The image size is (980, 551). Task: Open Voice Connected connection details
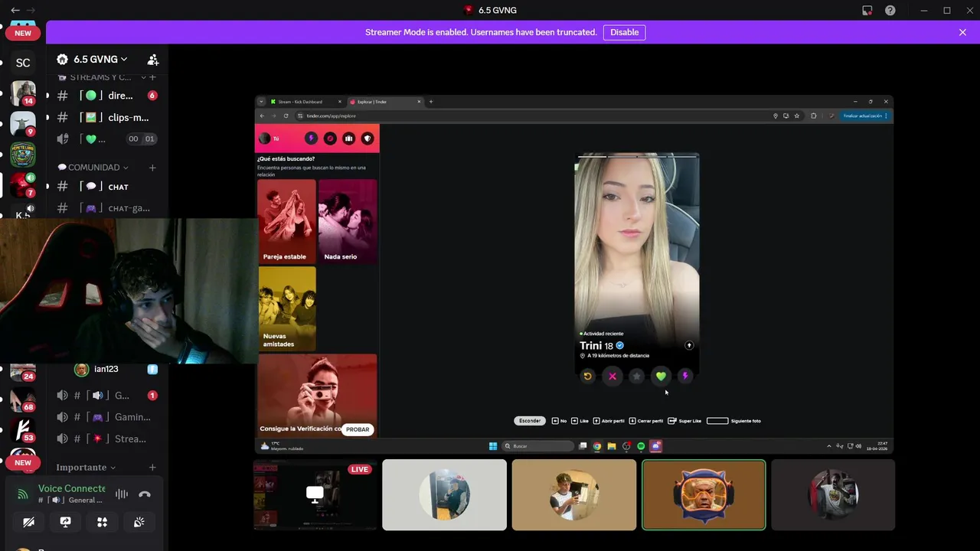click(x=72, y=488)
